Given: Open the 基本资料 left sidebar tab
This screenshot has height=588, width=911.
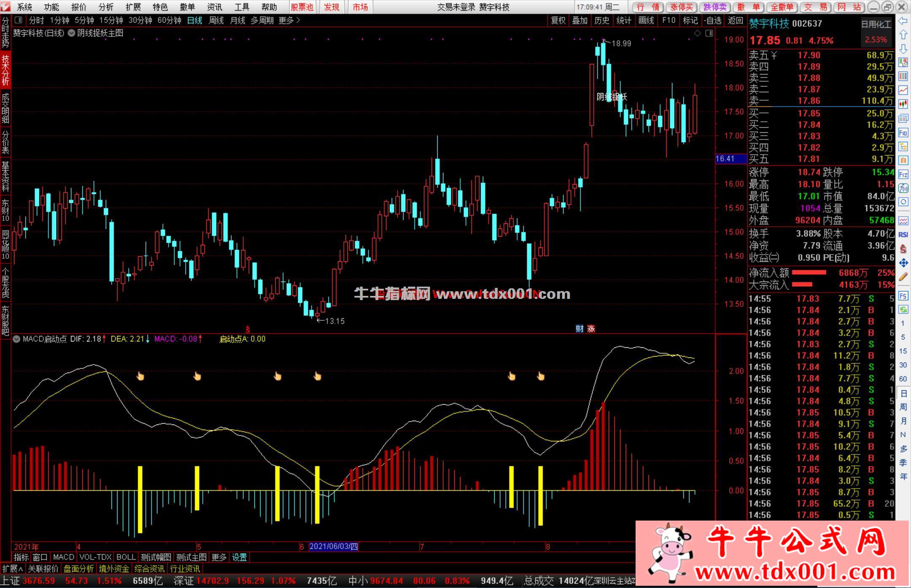Looking at the screenshot, I should tap(5, 177).
